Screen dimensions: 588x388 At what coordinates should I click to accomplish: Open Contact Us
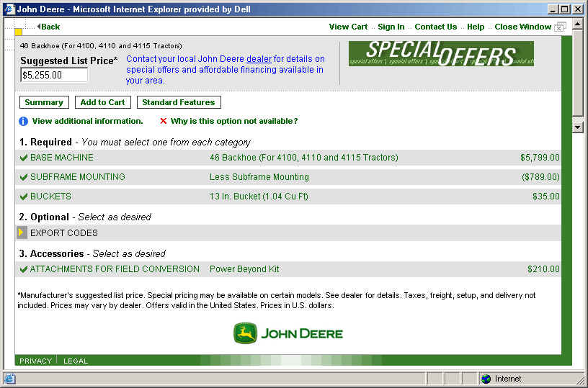click(436, 27)
